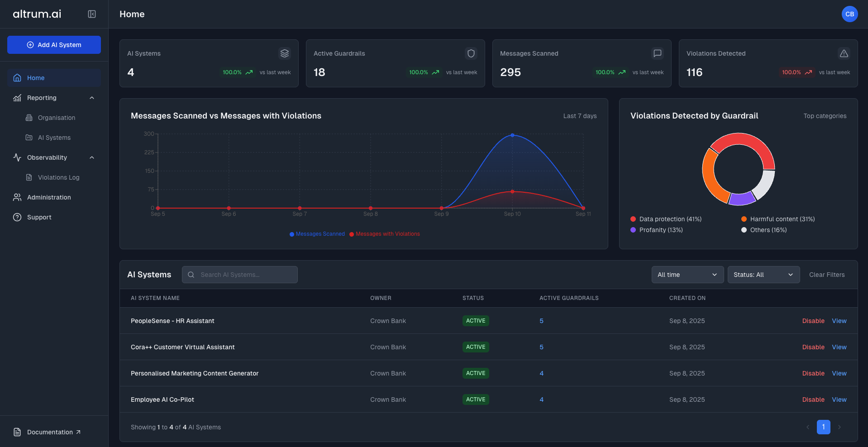Click the Add AI System button
The image size is (868, 447).
(54, 45)
